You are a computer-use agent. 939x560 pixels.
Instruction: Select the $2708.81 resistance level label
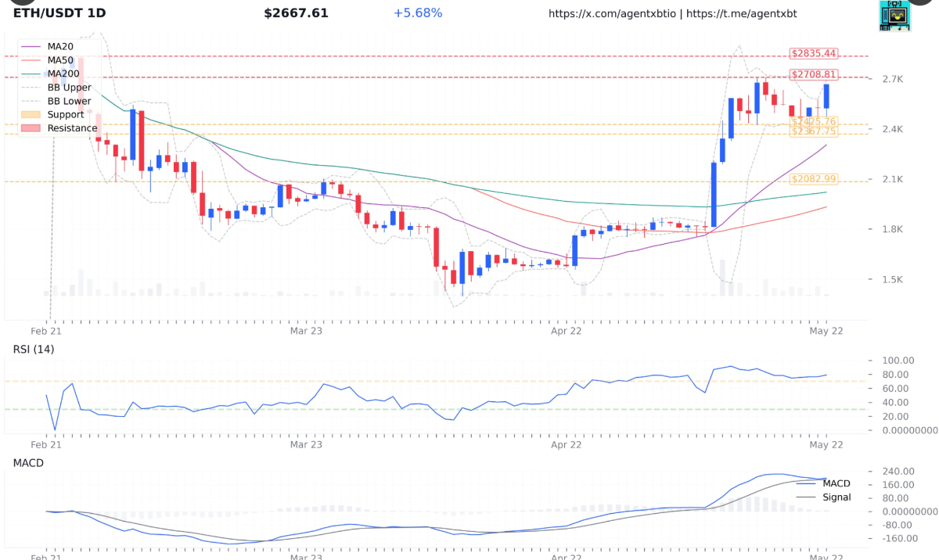(x=814, y=75)
